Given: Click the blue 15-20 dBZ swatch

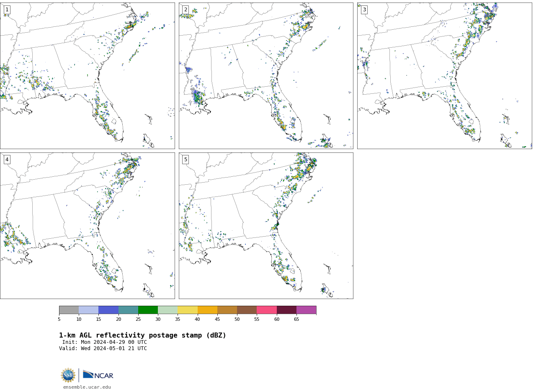Looking at the screenshot, I should [108, 310].
